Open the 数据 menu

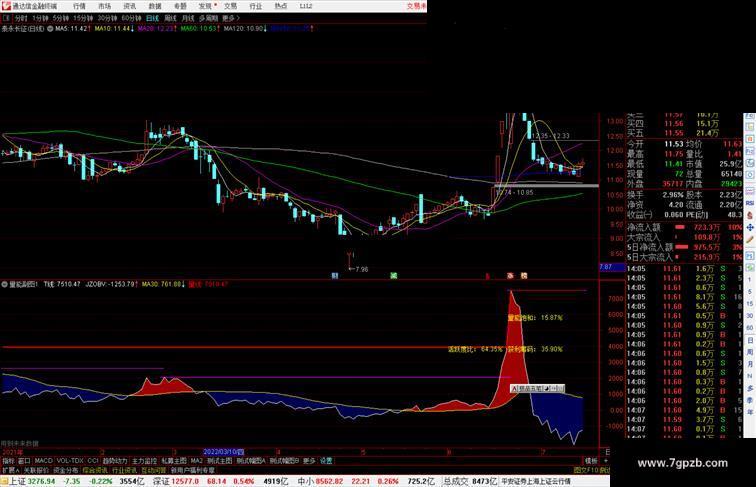155,6
